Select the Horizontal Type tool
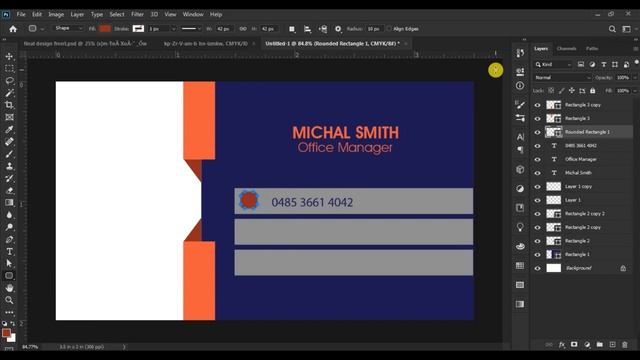This screenshot has height=360, width=640. click(9, 252)
